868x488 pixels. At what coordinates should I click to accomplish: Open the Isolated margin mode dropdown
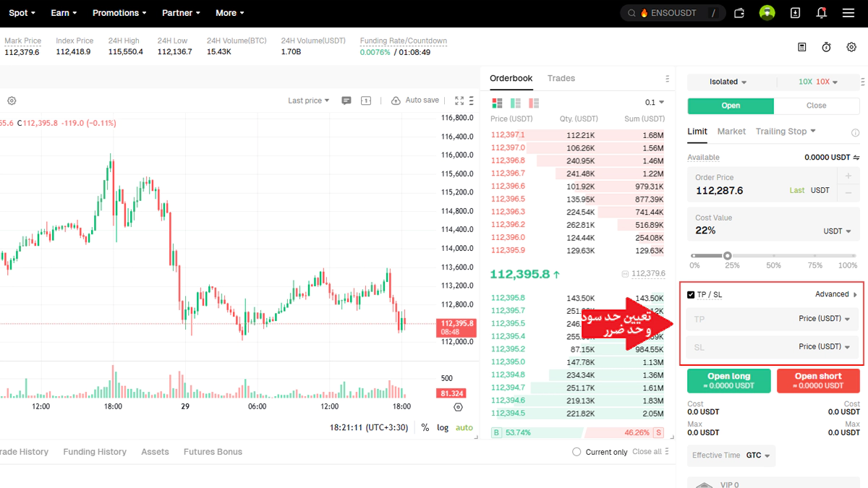pyautogui.click(x=728, y=82)
